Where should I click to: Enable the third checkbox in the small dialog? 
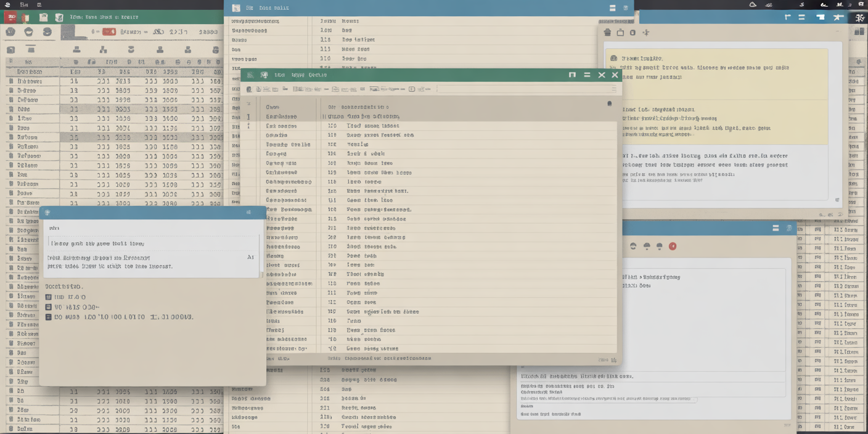pyautogui.click(x=49, y=317)
